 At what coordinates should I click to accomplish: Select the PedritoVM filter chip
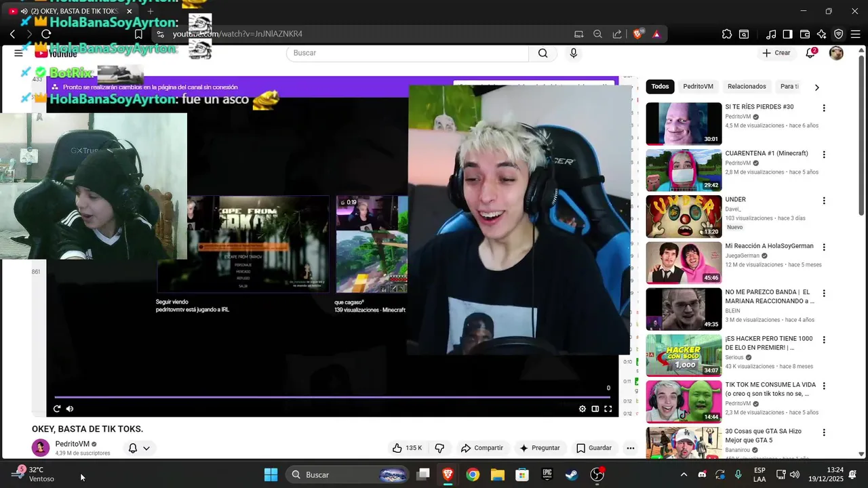(x=698, y=87)
